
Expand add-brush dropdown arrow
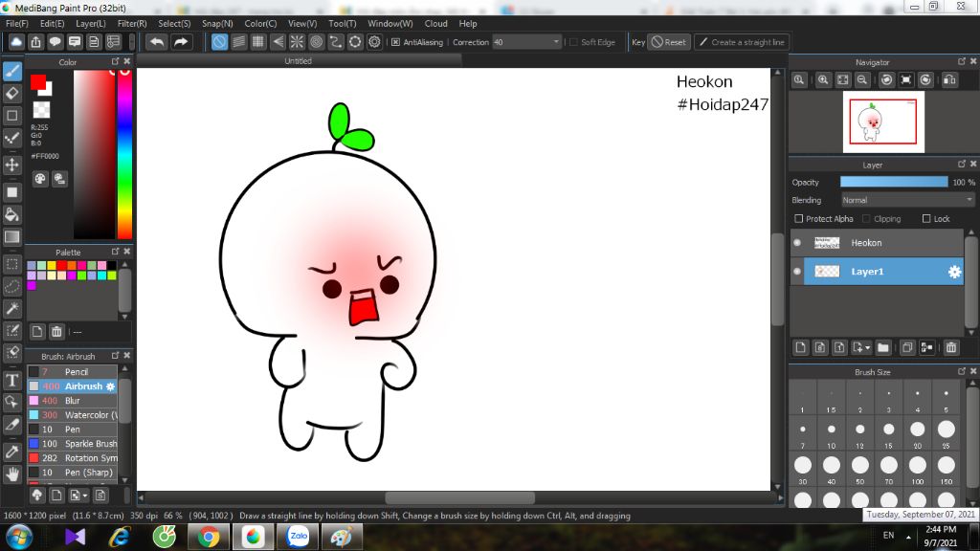(84, 496)
